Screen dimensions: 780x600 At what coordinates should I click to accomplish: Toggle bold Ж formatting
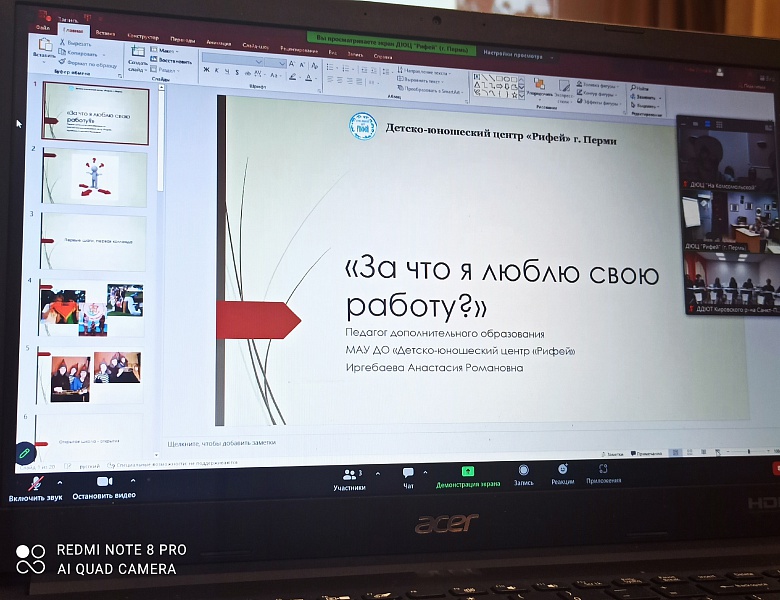click(x=206, y=70)
